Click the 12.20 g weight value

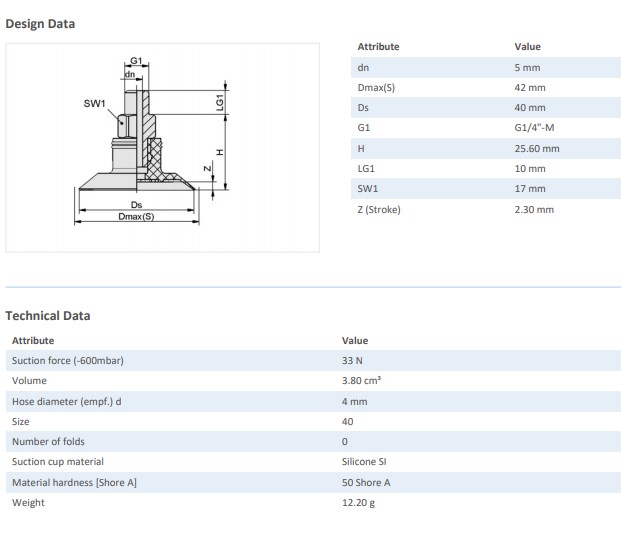click(359, 502)
